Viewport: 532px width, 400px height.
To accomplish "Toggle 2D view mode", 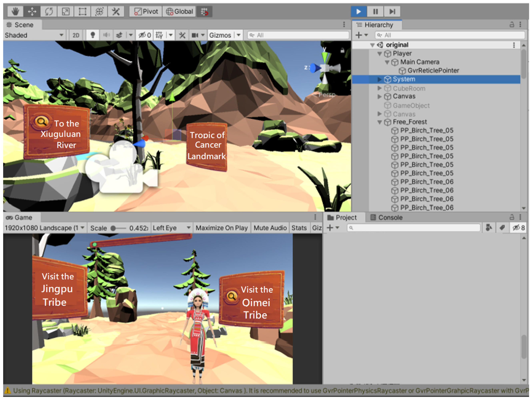I will tap(76, 35).
